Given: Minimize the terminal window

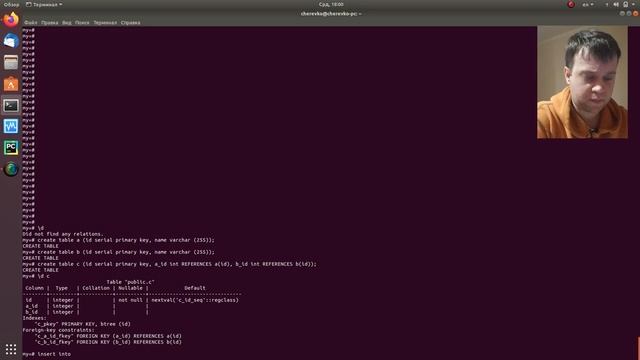Looking at the screenshot, I should [622, 13].
